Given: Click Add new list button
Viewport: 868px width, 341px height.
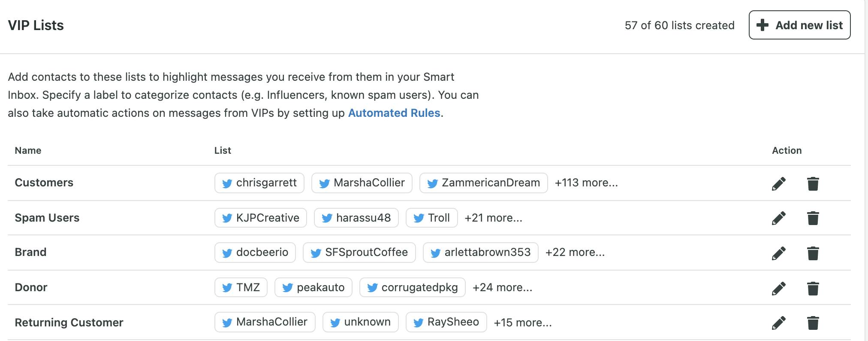Looking at the screenshot, I should [x=799, y=25].
